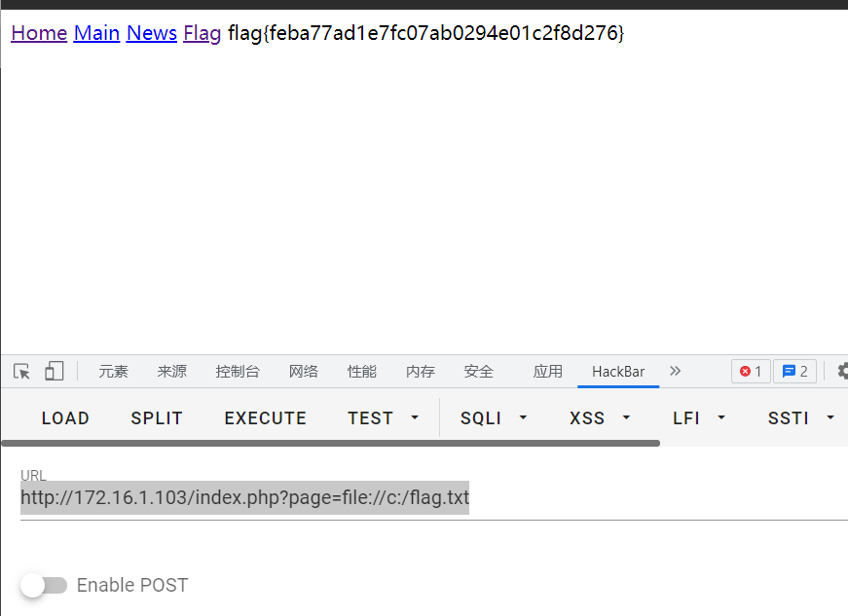Click the flag{feba77ad...} text on page

click(425, 33)
